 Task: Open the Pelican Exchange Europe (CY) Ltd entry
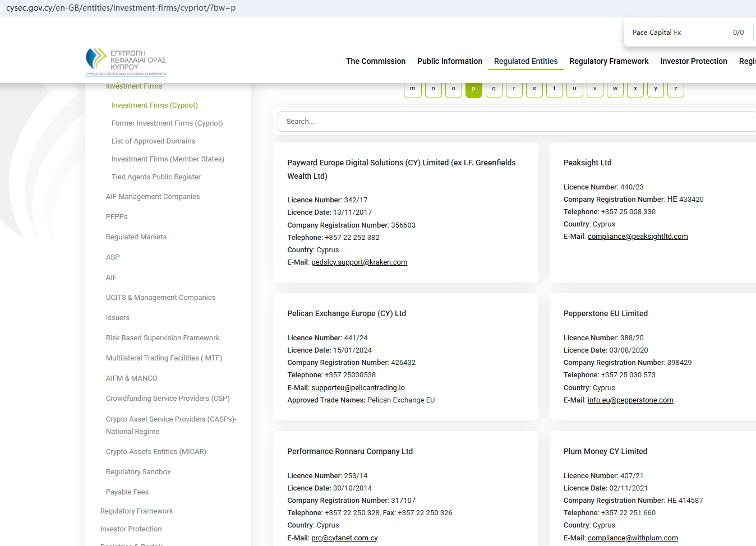(x=347, y=313)
